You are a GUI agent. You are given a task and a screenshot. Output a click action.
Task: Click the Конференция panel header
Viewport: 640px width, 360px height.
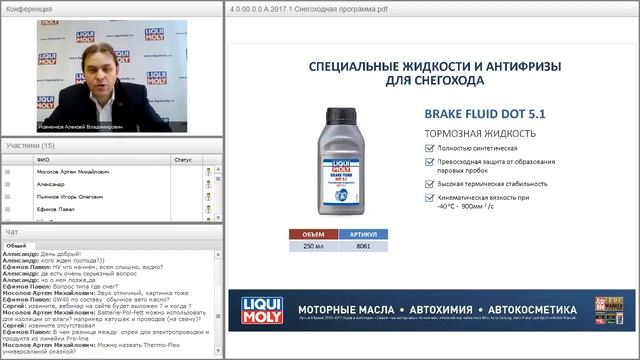tap(112, 9)
